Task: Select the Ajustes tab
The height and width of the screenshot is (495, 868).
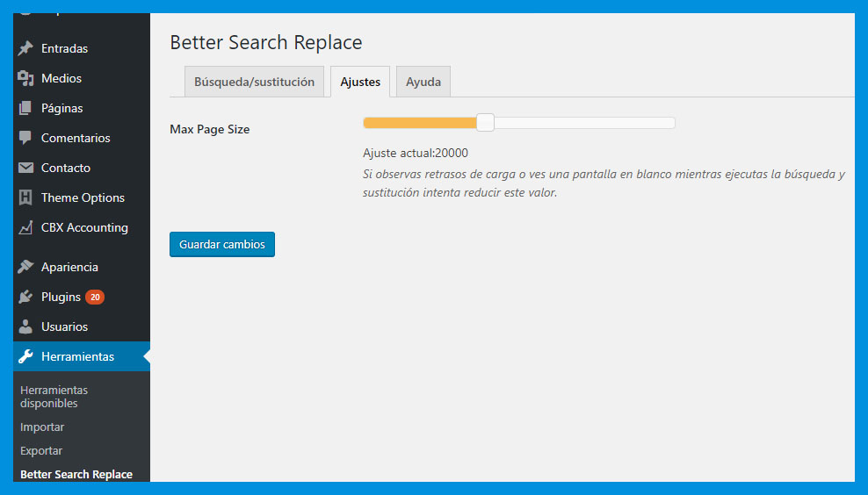Action: tap(360, 82)
